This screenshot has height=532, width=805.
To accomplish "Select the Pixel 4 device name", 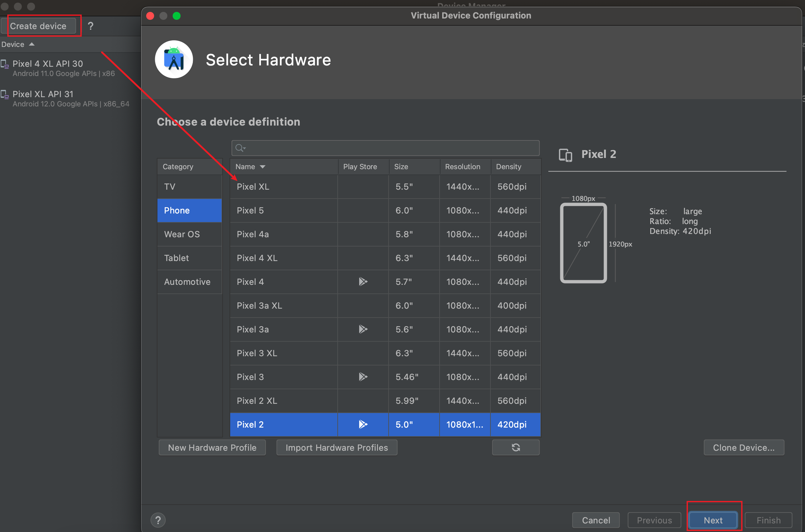I will tap(250, 282).
